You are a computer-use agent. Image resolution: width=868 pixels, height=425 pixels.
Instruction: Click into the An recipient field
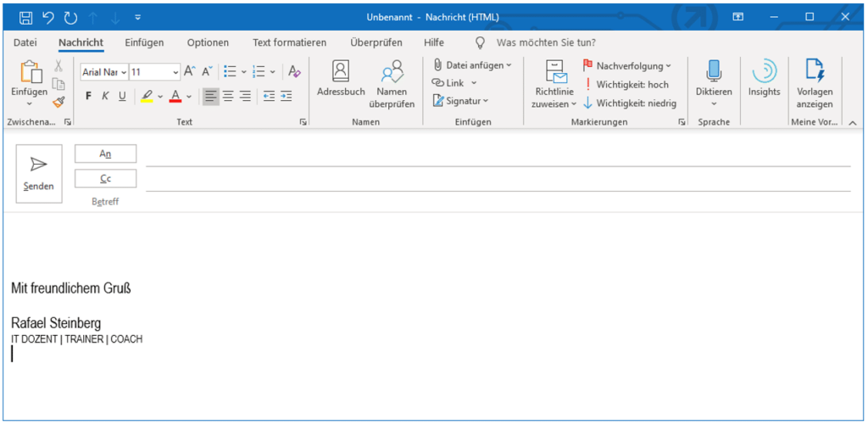498,156
